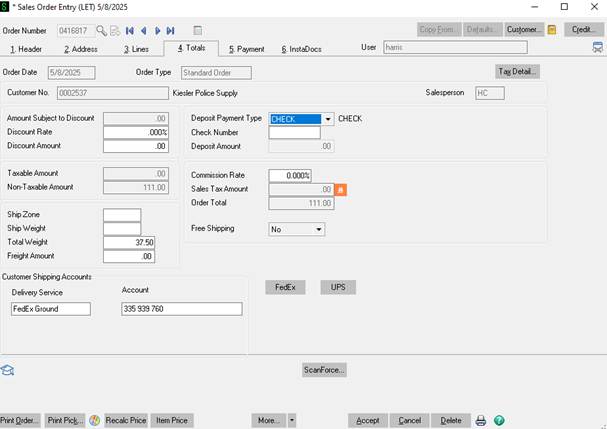
Task: Click the graduation cap icon
Action: pos(8,369)
